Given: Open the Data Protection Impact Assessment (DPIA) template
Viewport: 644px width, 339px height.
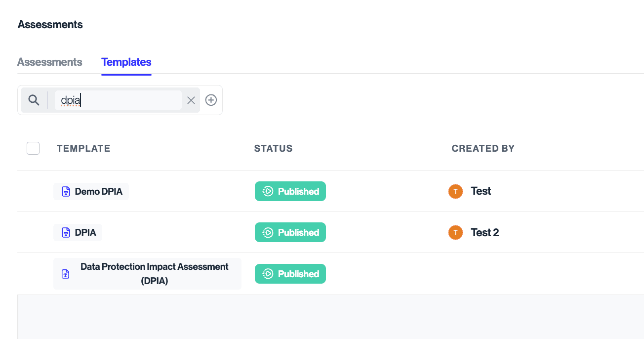Looking at the screenshot, I should coord(154,274).
